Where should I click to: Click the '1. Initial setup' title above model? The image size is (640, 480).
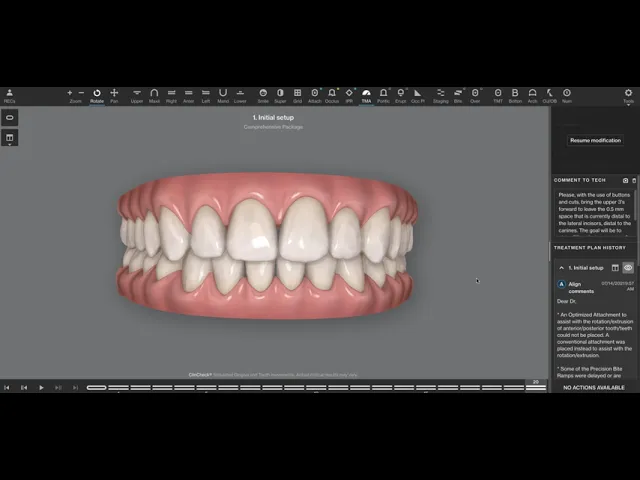pyautogui.click(x=273, y=118)
